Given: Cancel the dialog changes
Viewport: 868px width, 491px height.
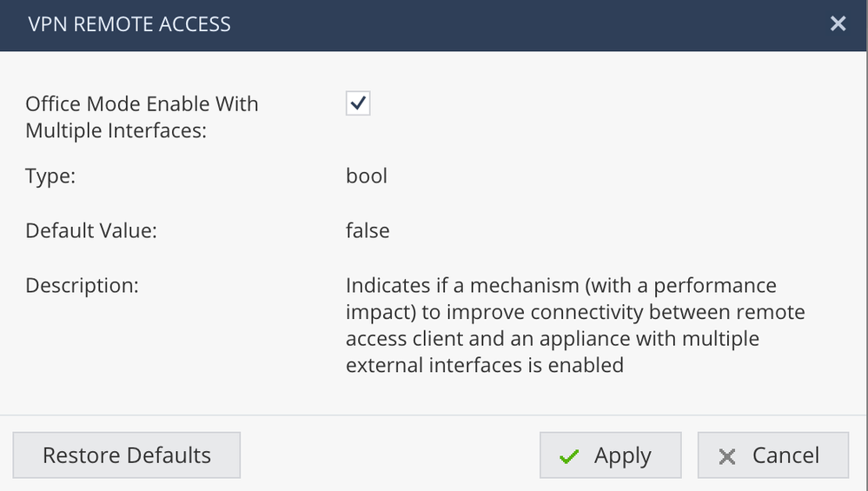Looking at the screenshot, I should click(x=772, y=455).
